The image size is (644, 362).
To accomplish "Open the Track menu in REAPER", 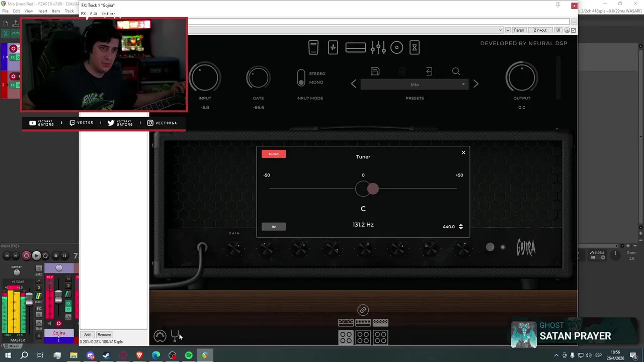I will point(69,11).
